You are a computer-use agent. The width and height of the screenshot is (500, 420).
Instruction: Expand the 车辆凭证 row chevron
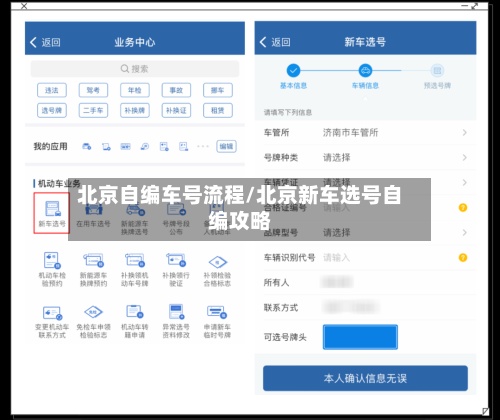(464, 182)
